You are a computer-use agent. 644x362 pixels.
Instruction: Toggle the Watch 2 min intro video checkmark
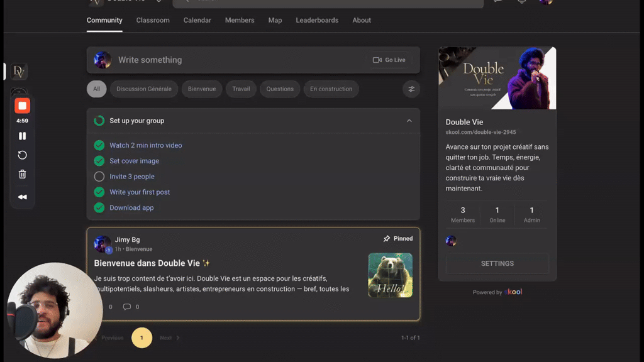click(99, 145)
